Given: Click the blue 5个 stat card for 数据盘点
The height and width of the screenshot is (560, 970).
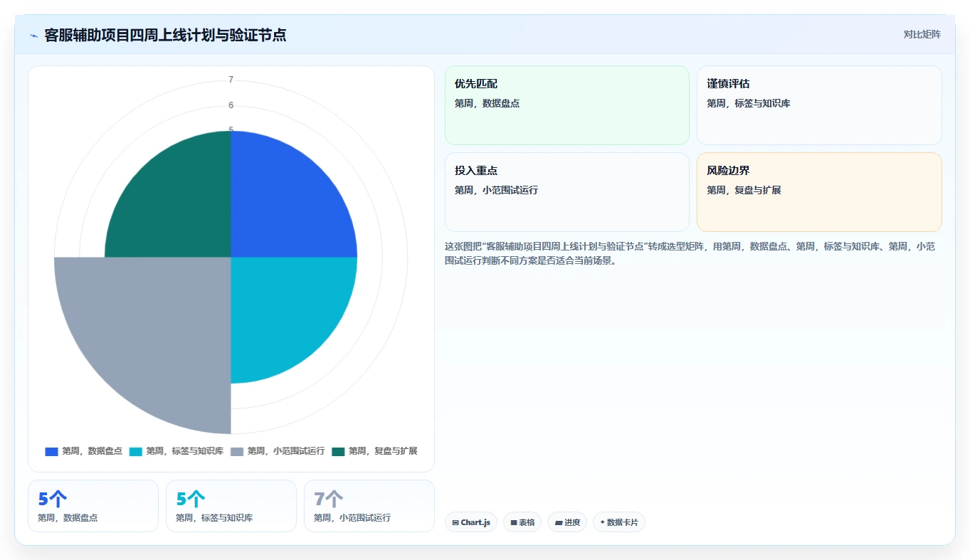Looking at the screenshot, I should pyautogui.click(x=93, y=506).
